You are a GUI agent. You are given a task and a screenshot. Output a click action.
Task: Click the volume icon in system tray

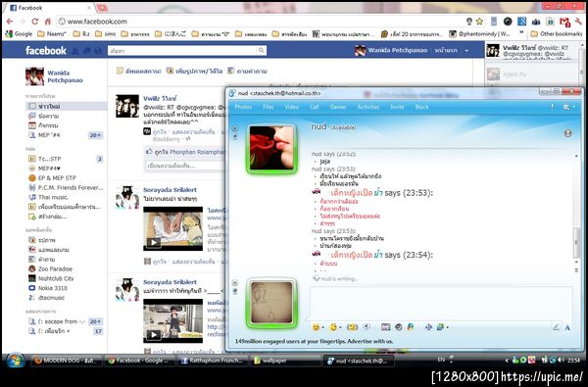tap(561, 360)
